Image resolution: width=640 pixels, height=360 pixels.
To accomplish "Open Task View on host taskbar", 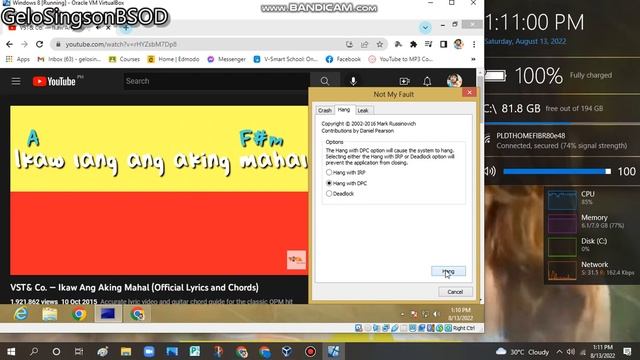I will [79, 351].
